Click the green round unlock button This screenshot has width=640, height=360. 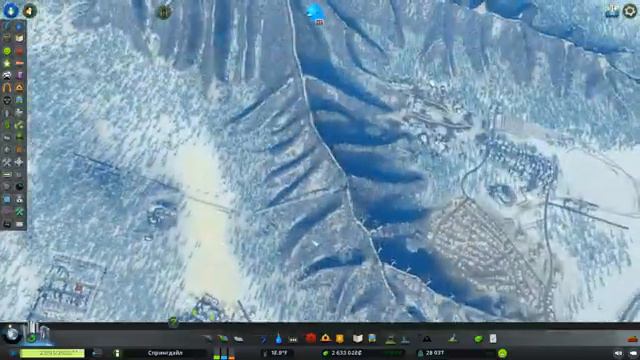(x=31, y=338)
